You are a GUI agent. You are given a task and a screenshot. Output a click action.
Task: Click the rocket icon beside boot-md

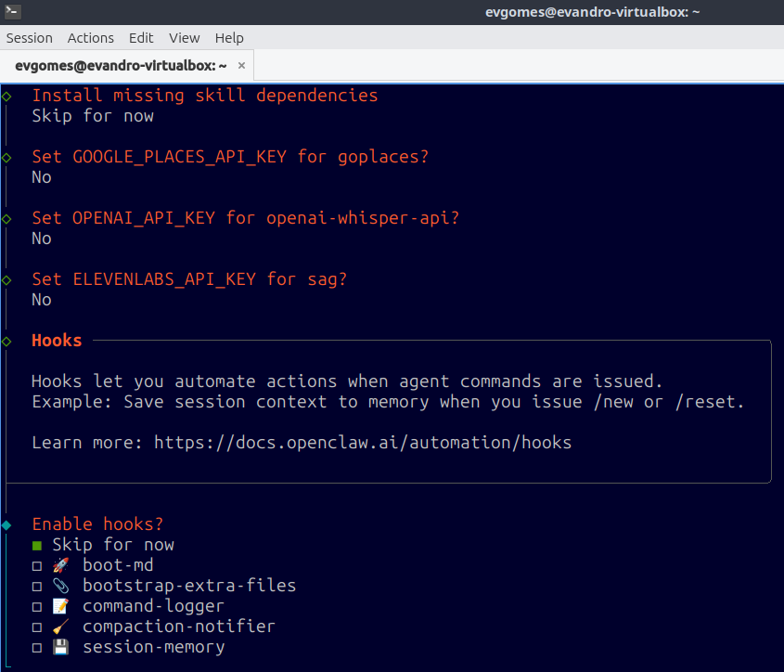(60, 565)
